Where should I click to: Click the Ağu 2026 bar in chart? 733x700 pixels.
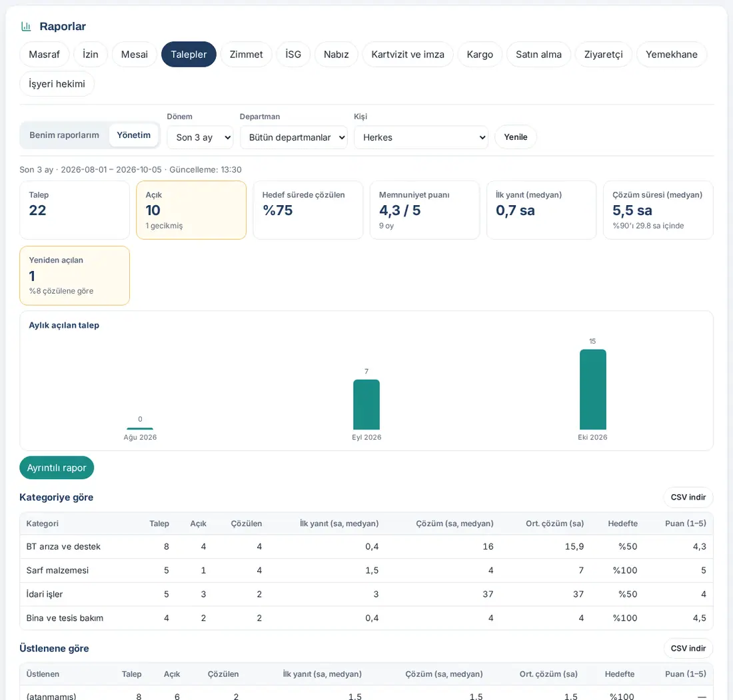click(x=140, y=428)
